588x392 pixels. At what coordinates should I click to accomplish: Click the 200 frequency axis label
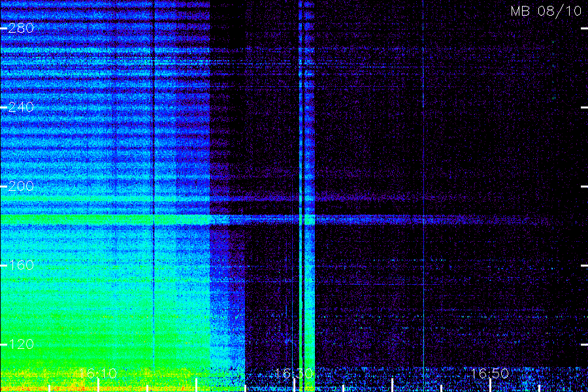[x=21, y=186]
